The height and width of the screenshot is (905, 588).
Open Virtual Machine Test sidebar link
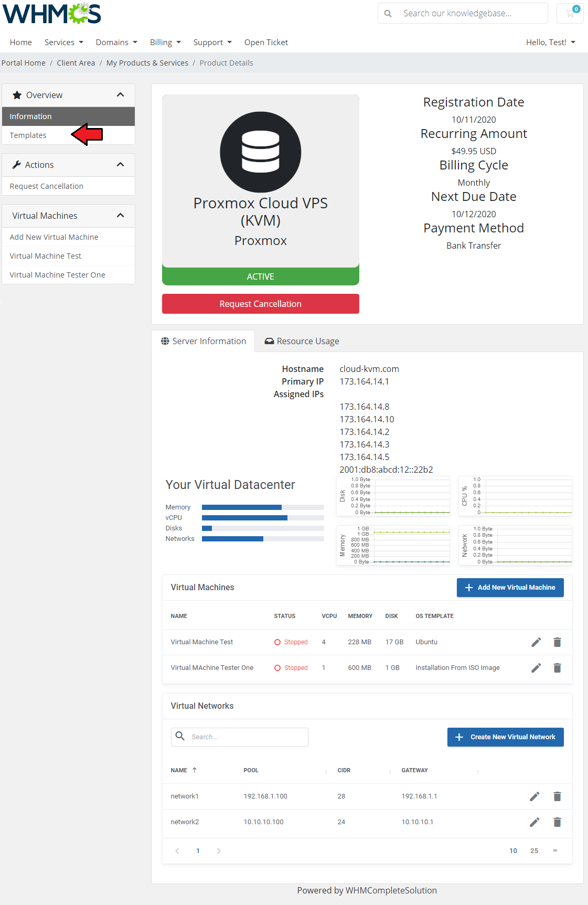68,256
